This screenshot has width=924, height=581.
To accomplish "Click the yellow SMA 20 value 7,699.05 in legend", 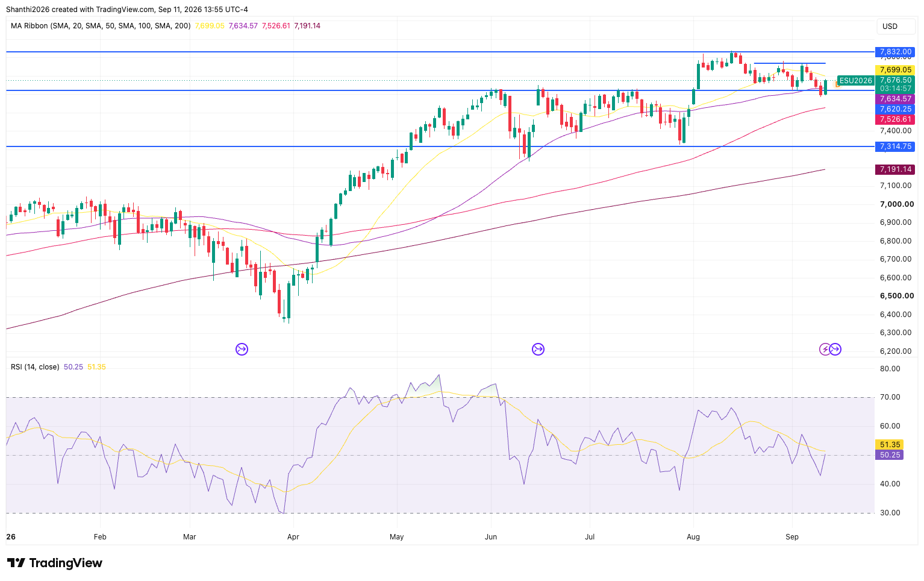I will (x=210, y=26).
